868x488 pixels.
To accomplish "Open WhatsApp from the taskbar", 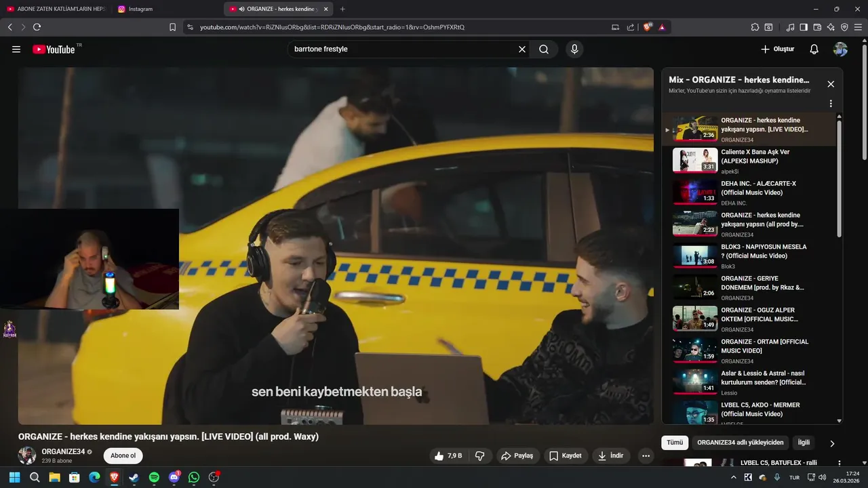I will click(x=194, y=477).
